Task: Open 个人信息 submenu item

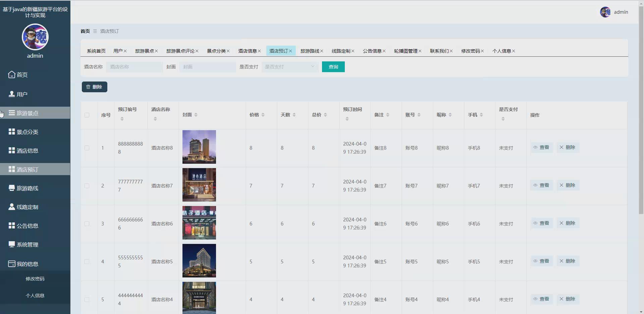Action: tap(35, 296)
